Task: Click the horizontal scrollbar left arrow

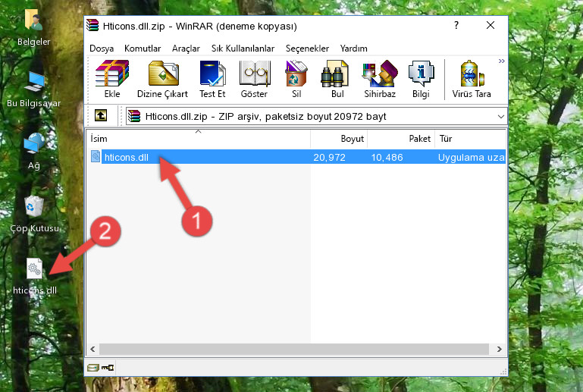Action: tap(92, 349)
